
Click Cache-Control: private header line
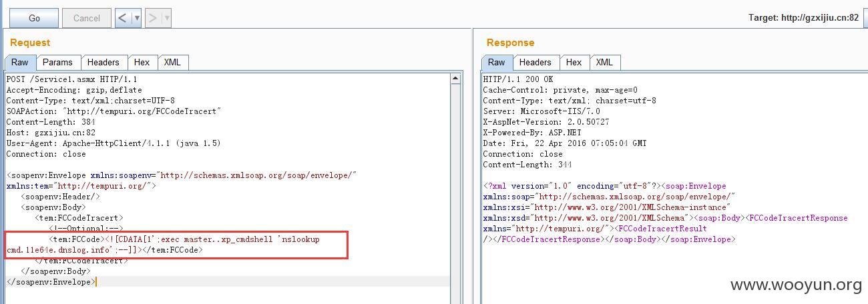click(x=560, y=90)
